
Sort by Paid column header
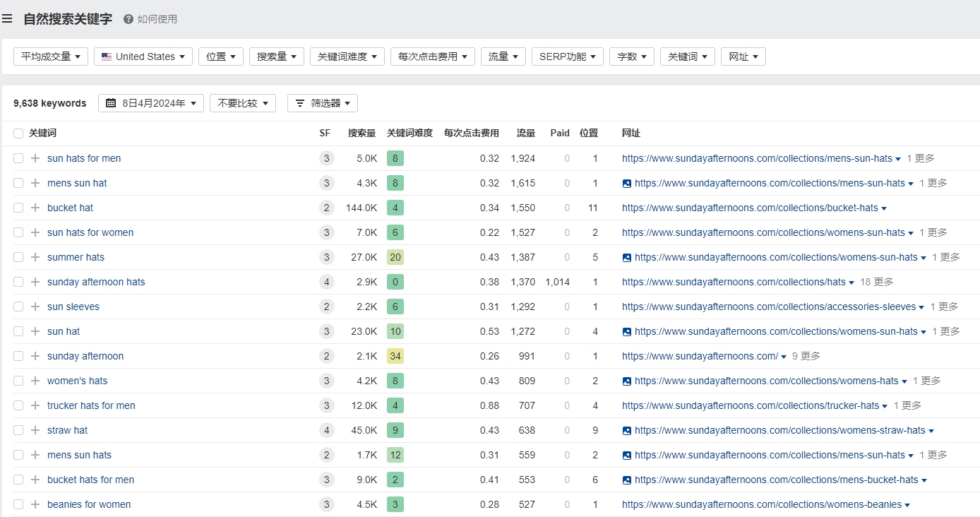tap(560, 133)
